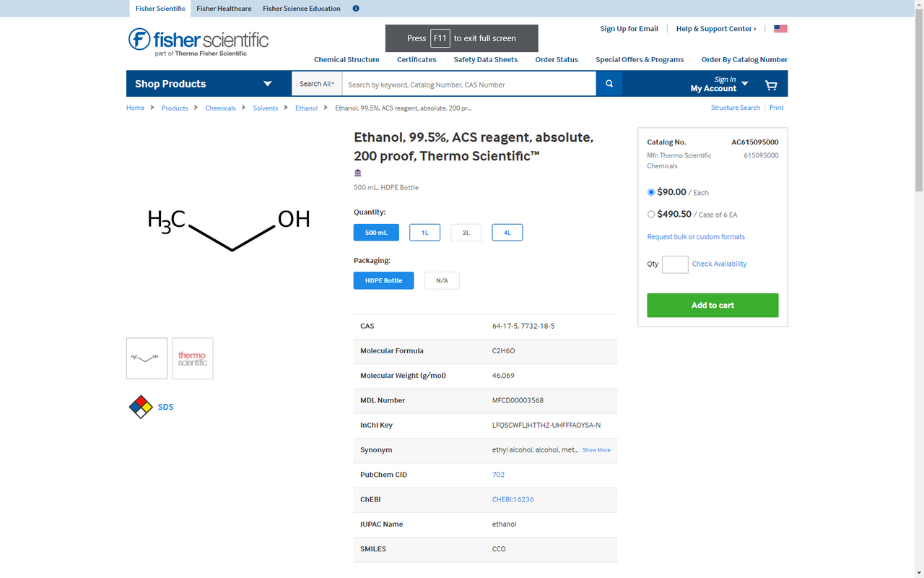This screenshot has height=578, width=924.
Task: Choose the 500 mL quantity option
Action: click(x=376, y=233)
